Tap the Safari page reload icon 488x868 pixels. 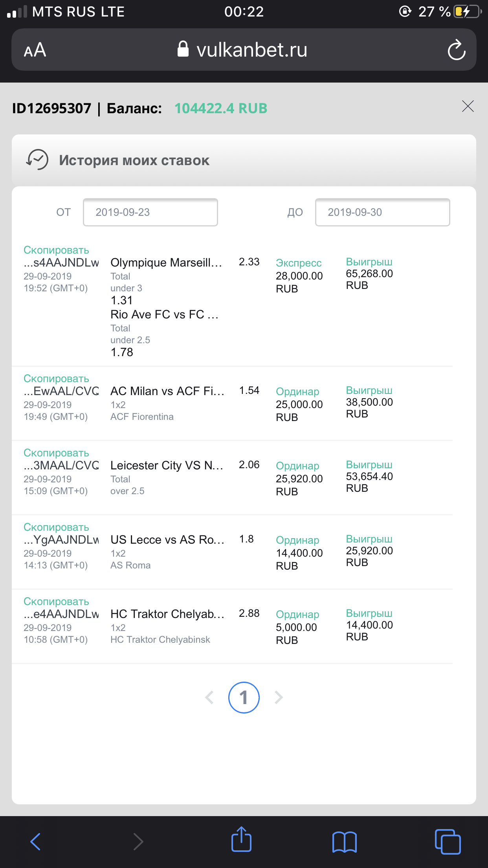(x=457, y=50)
